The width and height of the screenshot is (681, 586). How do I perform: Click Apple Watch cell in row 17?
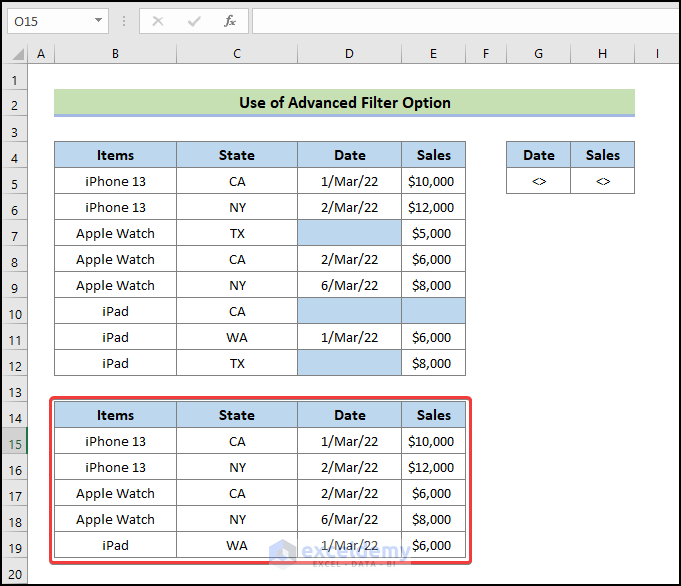pyautogui.click(x=116, y=493)
